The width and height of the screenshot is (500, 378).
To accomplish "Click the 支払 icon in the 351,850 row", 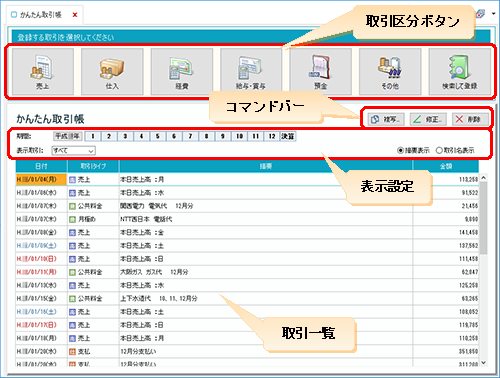I will point(72,352).
